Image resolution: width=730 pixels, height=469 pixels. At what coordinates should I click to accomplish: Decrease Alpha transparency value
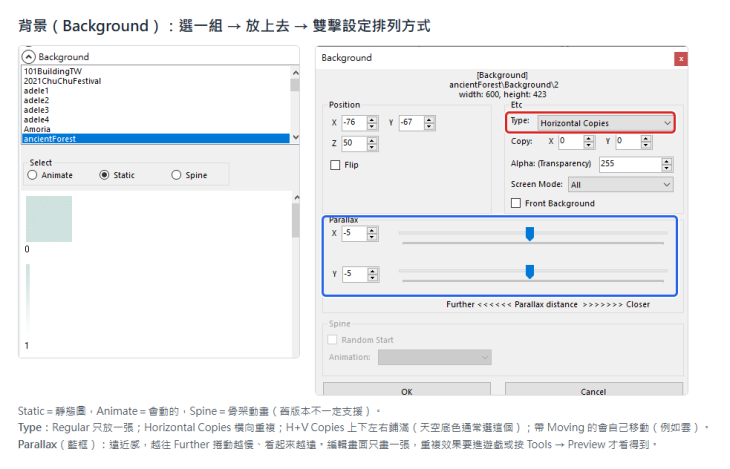pyautogui.click(x=667, y=168)
